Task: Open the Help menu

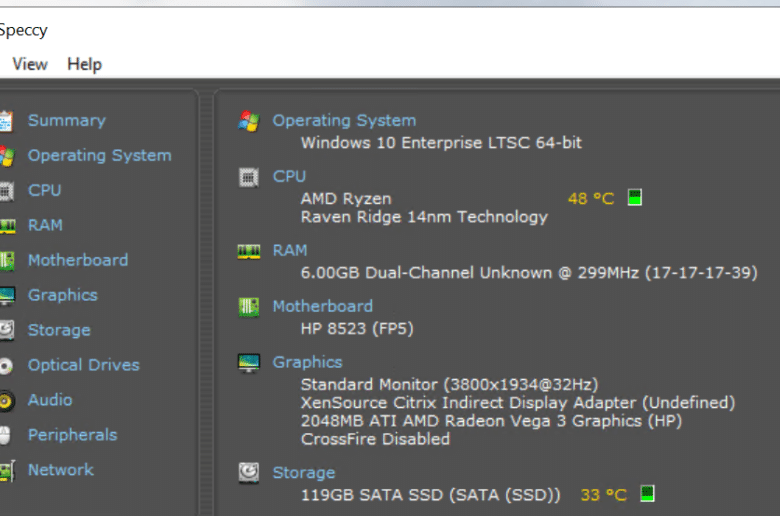Action: pos(85,64)
